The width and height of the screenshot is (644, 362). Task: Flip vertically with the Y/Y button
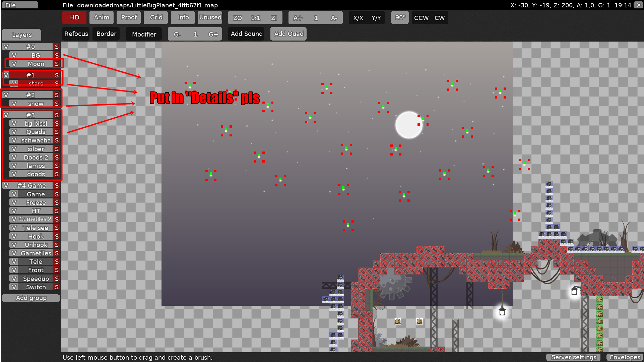click(x=376, y=18)
